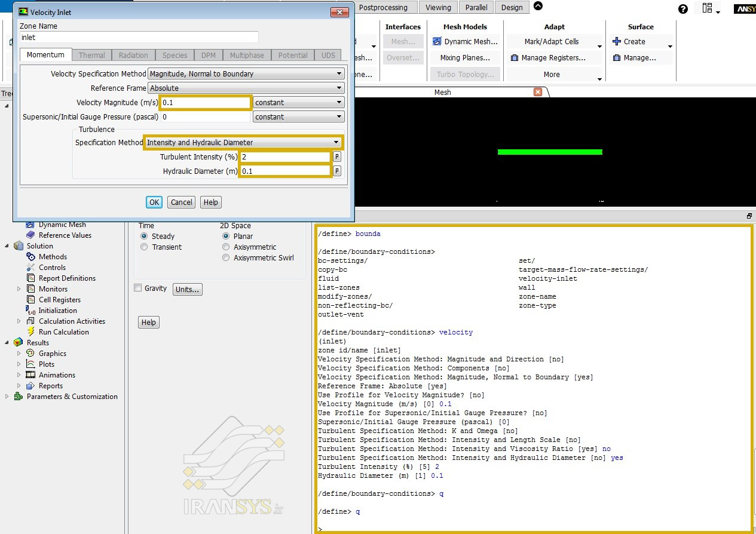Click the Results cube icon
This screenshot has height=534, width=756.
pos(18,343)
